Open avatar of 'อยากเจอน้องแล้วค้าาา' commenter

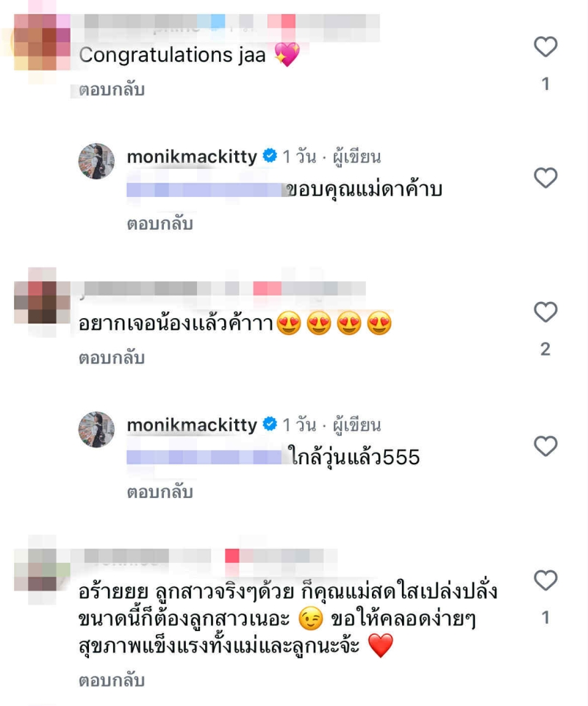tap(43, 303)
